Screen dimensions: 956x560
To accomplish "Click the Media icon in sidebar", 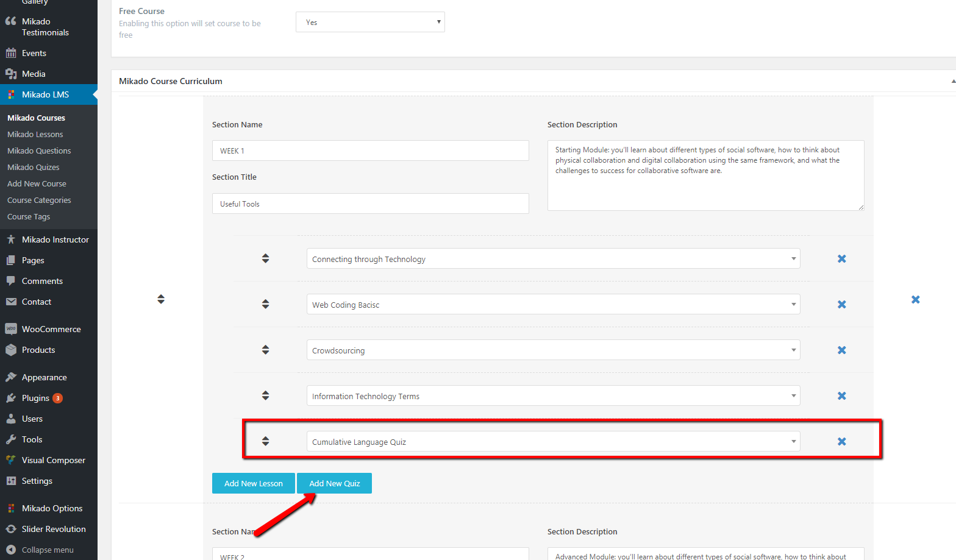I will [x=11, y=74].
